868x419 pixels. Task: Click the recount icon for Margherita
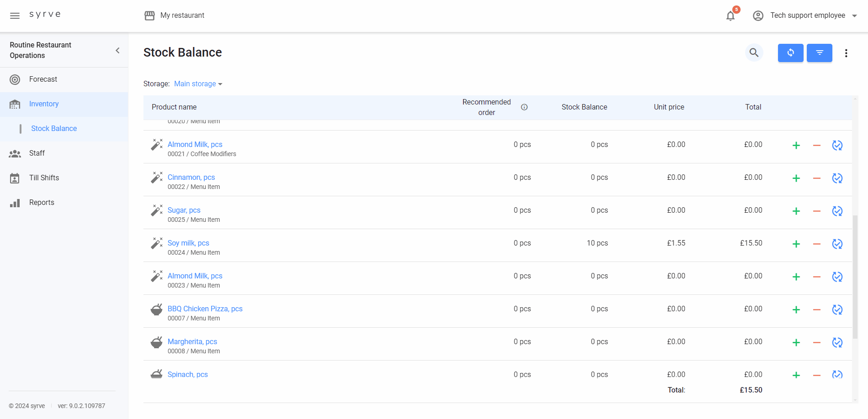tap(837, 343)
